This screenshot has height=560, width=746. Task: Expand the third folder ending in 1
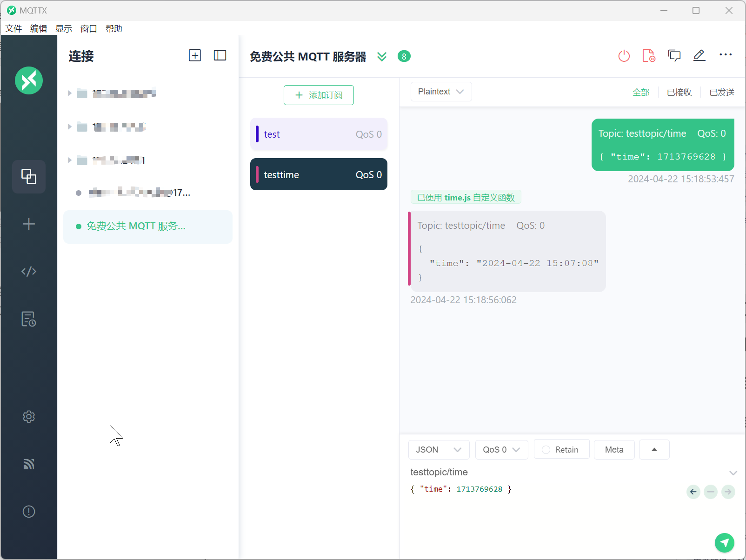(70, 160)
